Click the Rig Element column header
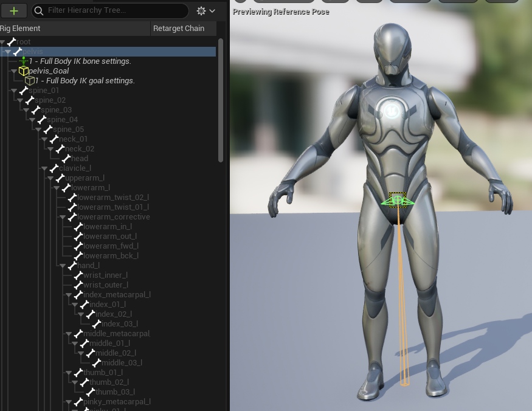 click(x=75, y=29)
